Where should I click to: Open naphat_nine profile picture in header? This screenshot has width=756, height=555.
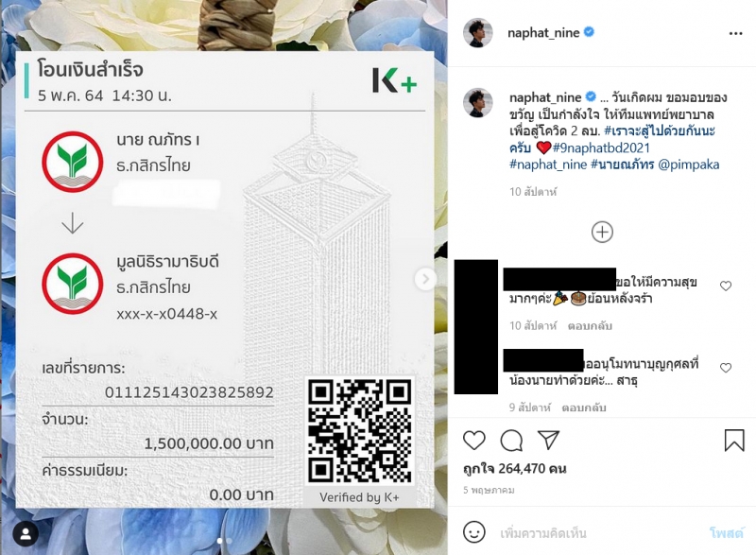point(478,33)
